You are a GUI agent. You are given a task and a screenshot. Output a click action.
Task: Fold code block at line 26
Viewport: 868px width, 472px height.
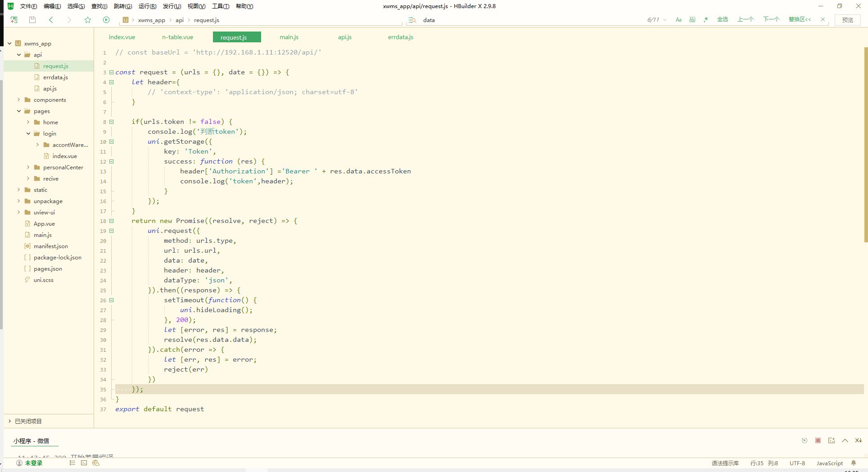111,300
